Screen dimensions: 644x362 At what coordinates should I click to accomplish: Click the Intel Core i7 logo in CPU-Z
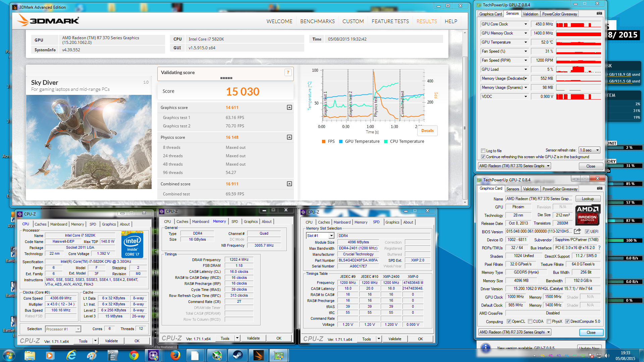click(132, 244)
